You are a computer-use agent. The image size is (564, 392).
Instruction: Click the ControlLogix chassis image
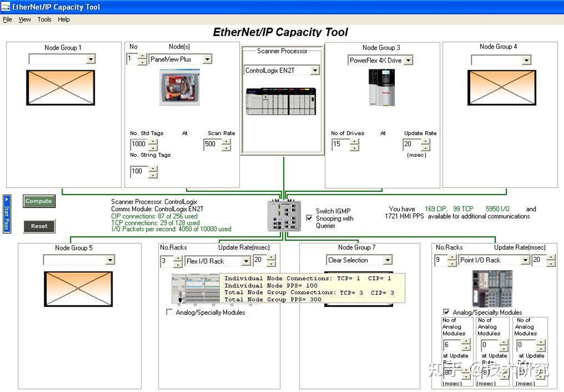point(281,101)
